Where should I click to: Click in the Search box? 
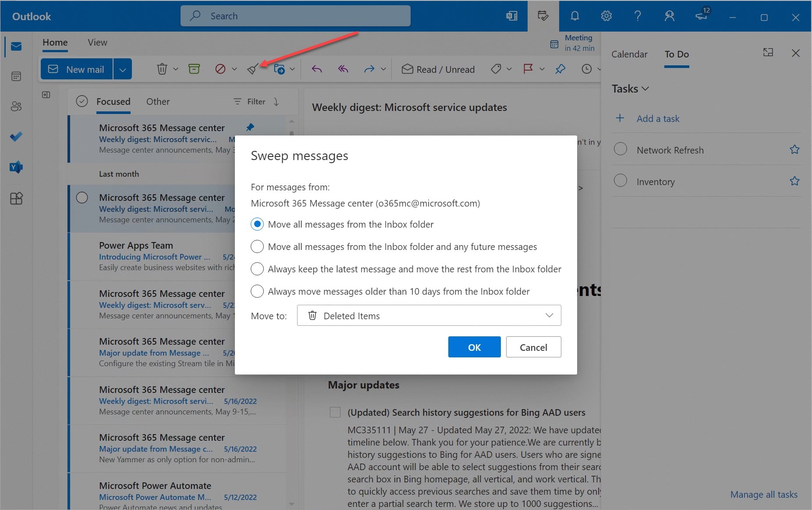[x=295, y=16]
